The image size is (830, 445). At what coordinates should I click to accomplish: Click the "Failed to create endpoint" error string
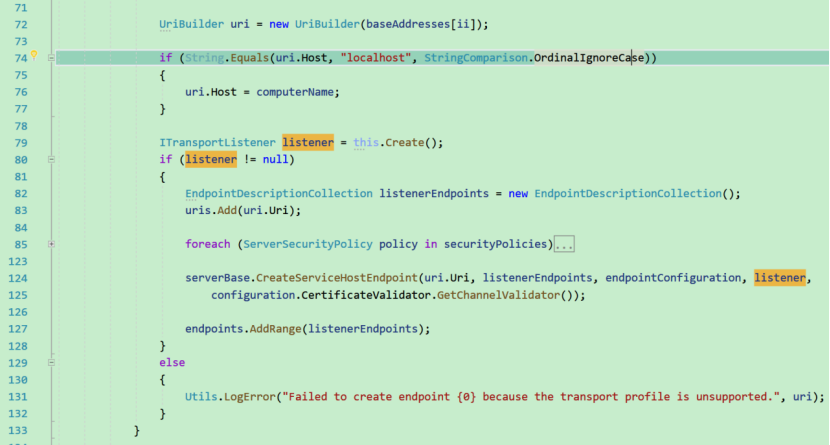pyautogui.click(x=531, y=397)
